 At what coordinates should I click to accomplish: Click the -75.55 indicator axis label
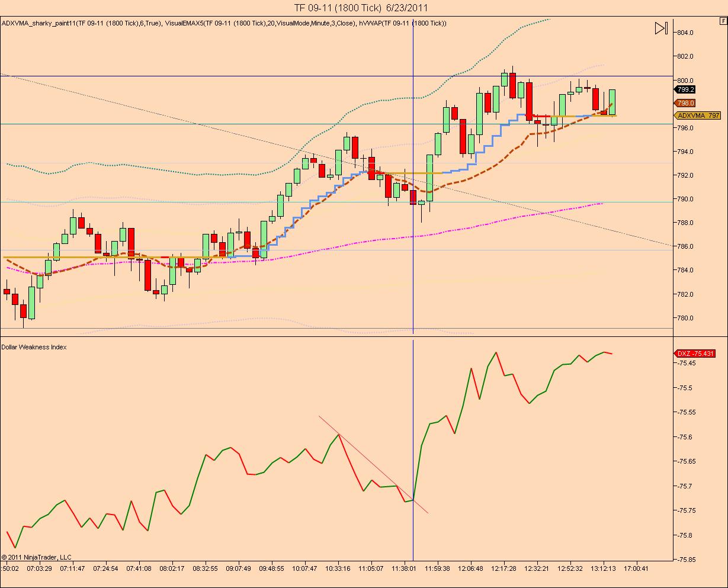pyautogui.click(x=687, y=412)
